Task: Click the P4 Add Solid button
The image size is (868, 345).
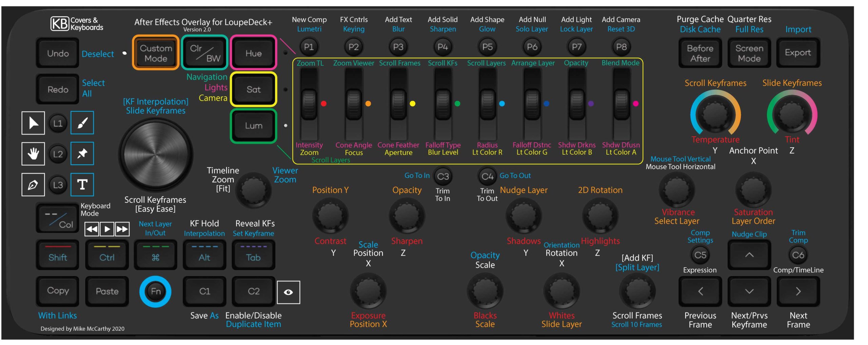Action: (443, 47)
